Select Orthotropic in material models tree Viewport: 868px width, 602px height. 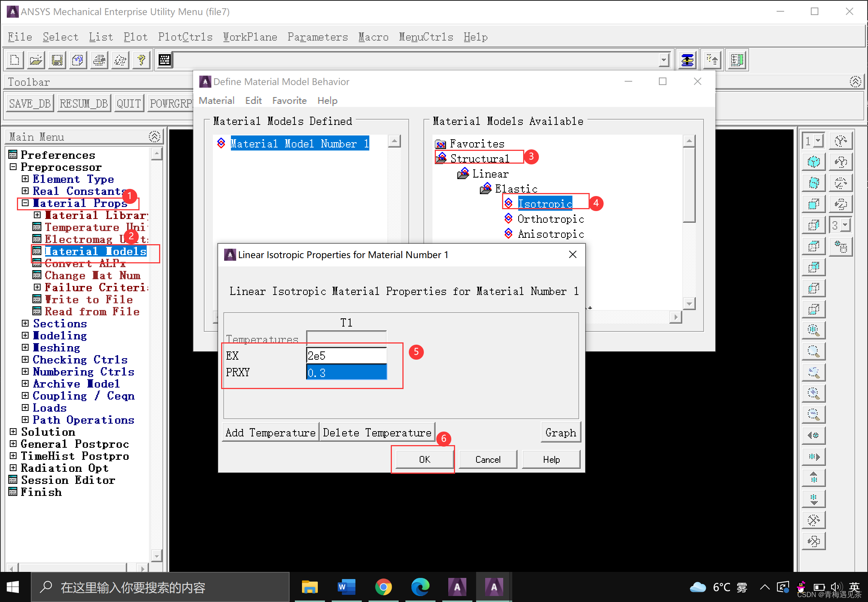(550, 219)
